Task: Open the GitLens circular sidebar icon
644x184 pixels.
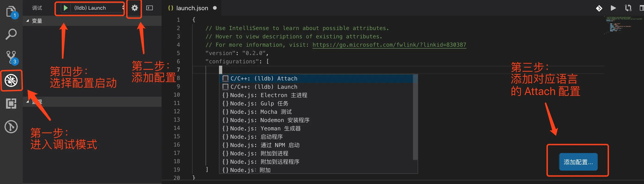Action: click(11, 127)
